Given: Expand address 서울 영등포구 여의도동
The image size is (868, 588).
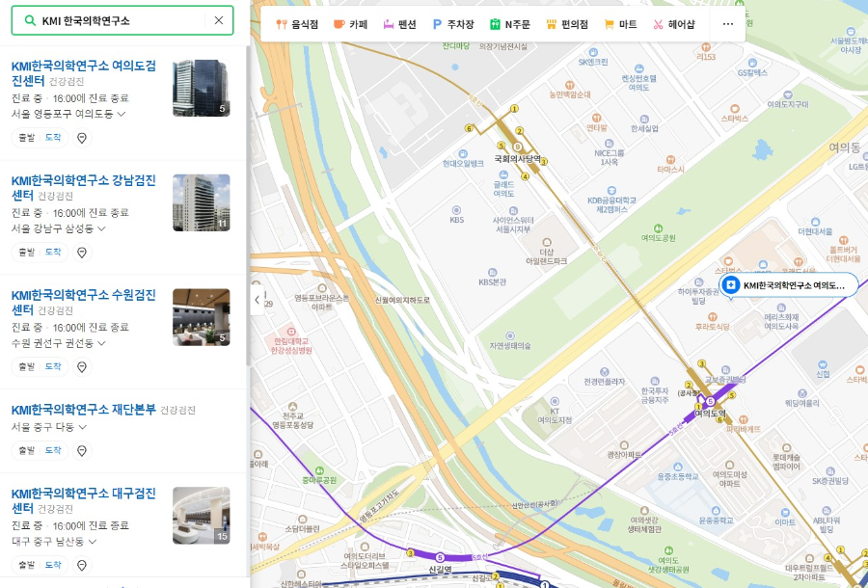Looking at the screenshot, I should coord(68,114).
